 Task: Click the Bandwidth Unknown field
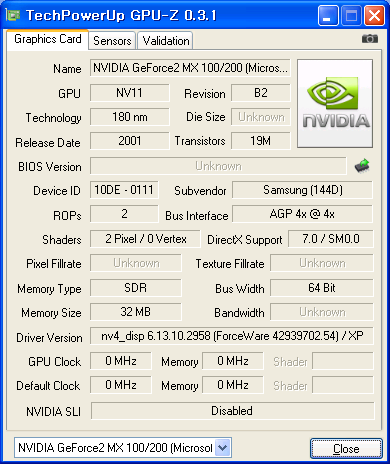pos(322,312)
